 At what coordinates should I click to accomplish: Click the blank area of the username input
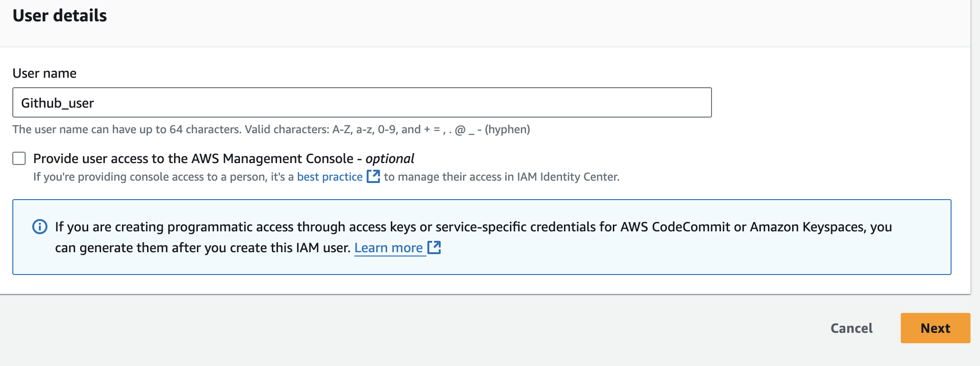(403, 102)
